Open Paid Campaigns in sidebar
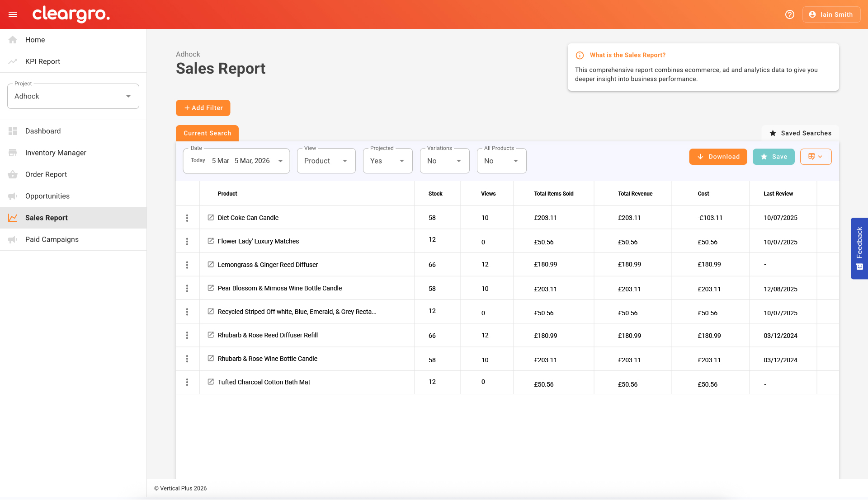Image resolution: width=868 pixels, height=500 pixels. tap(52, 239)
